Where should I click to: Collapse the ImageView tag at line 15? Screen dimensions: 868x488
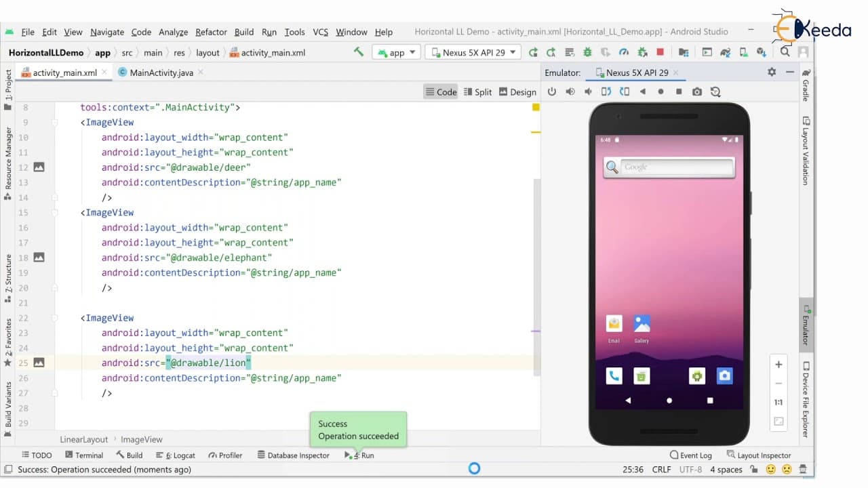click(x=55, y=213)
